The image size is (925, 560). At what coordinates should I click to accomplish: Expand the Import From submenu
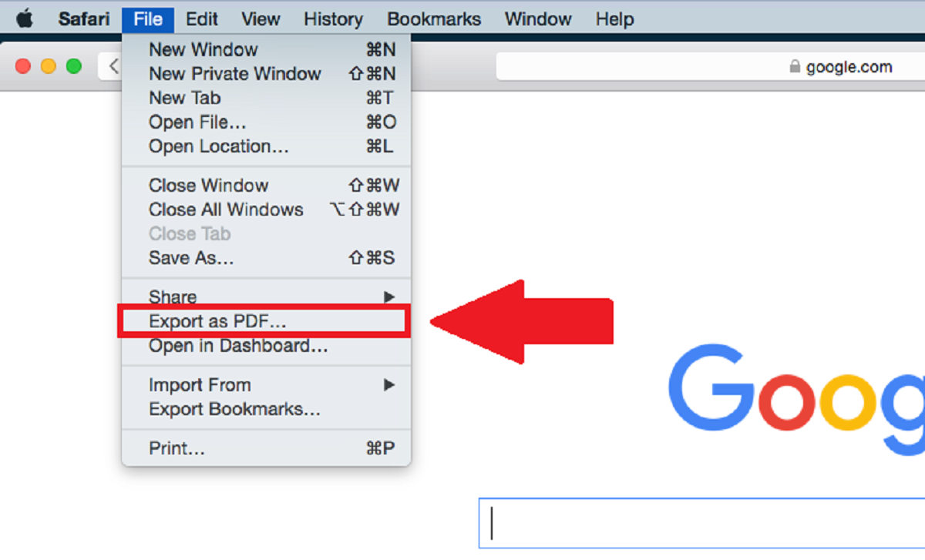[199, 384]
